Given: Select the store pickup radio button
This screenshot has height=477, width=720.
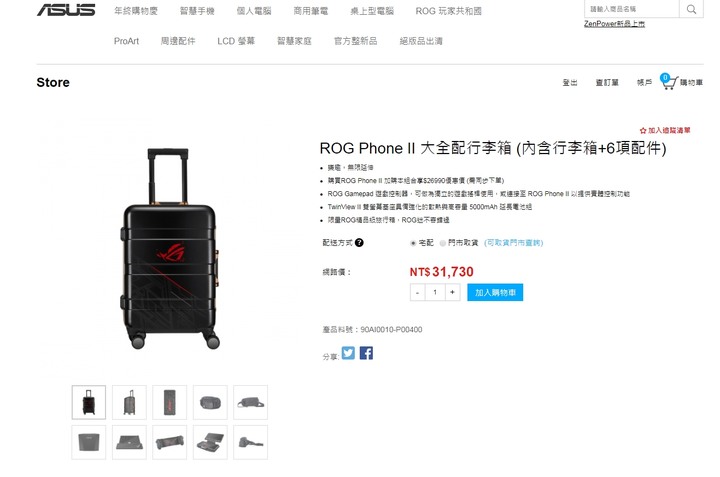Looking at the screenshot, I should coord(442,243).
